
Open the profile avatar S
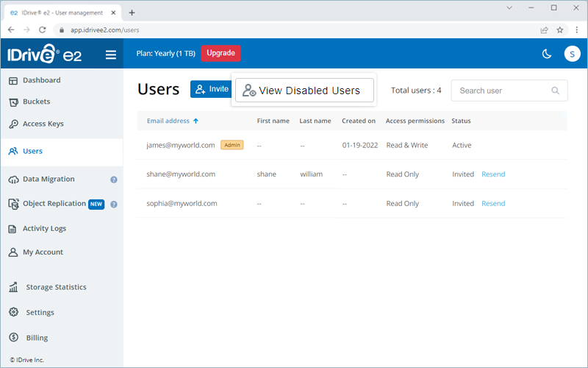click(572, 54)
